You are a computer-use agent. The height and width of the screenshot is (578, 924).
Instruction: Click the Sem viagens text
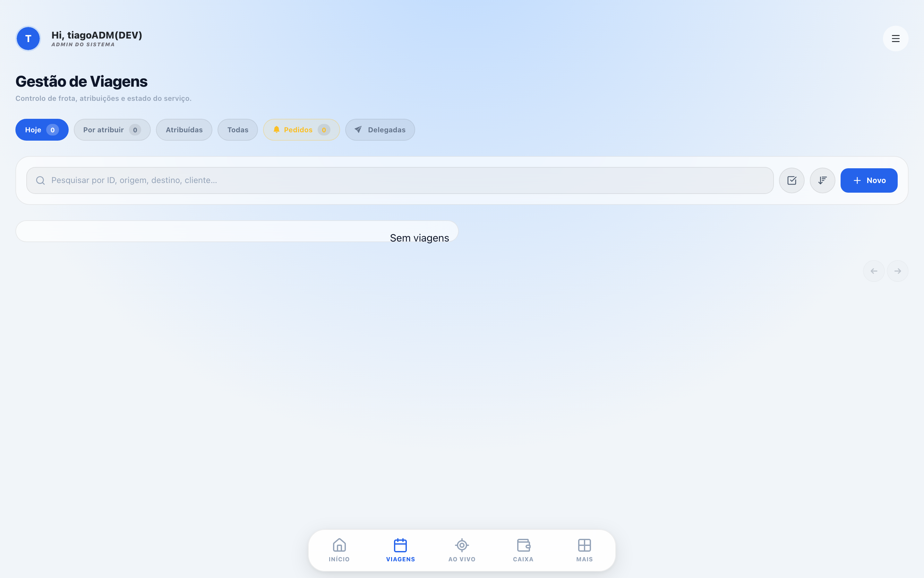point(419,238)
